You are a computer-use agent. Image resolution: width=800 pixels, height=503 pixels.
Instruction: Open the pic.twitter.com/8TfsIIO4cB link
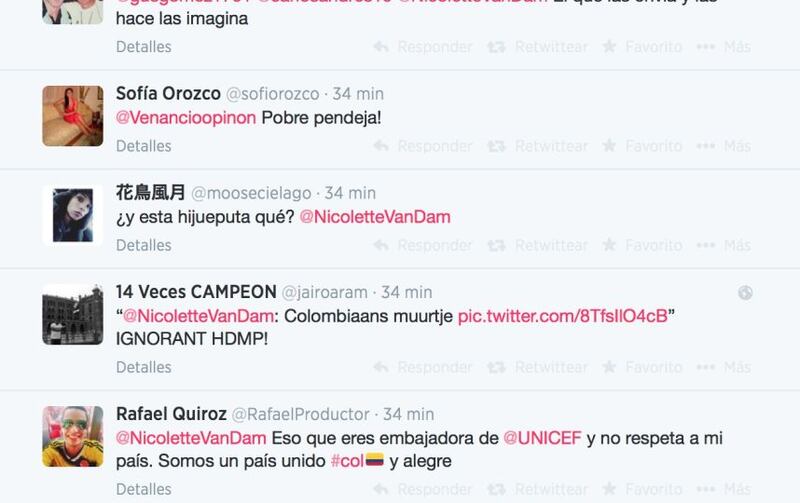(x=563, y=316)
